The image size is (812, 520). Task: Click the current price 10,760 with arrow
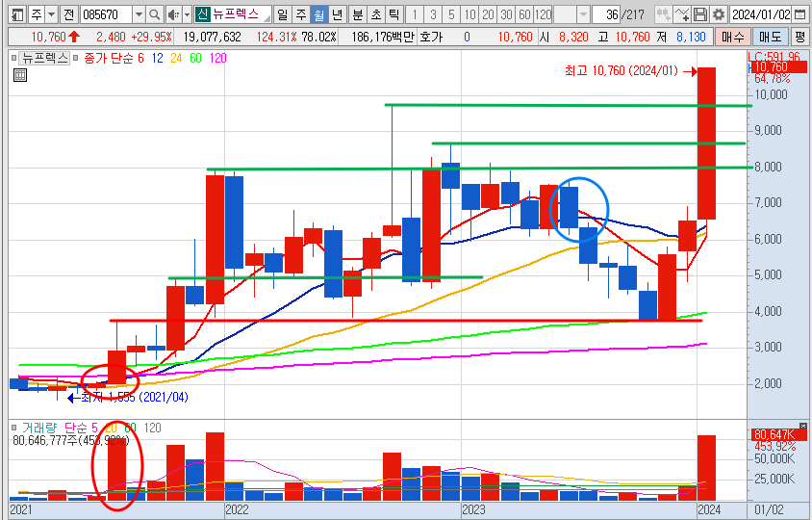[55, 37]
